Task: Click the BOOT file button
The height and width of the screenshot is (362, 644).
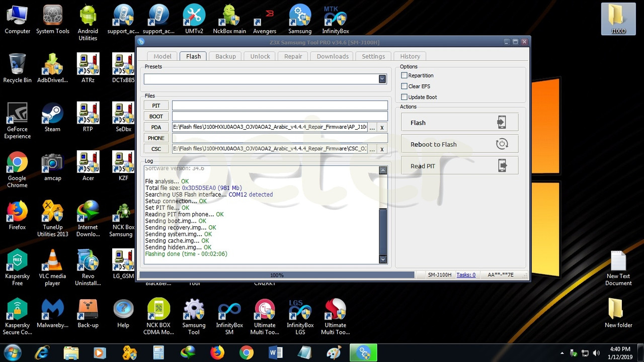Action: (156, 117)
